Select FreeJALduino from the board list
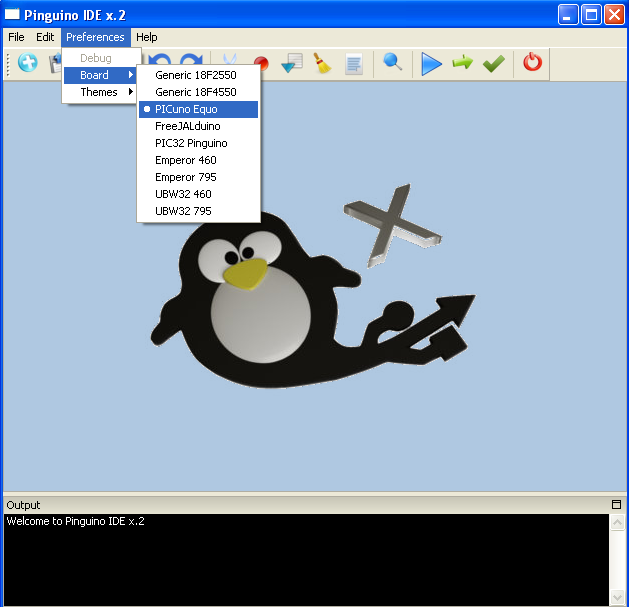 (x=188, y=126)
